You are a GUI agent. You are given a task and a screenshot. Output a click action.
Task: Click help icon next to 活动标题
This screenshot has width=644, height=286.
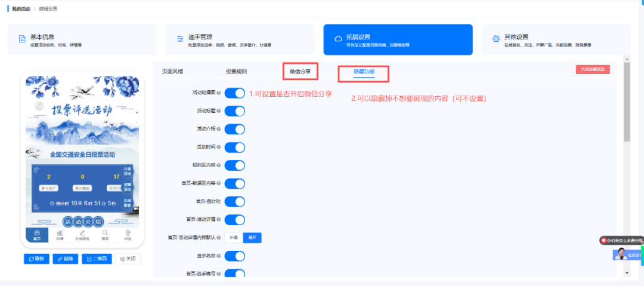219,111
